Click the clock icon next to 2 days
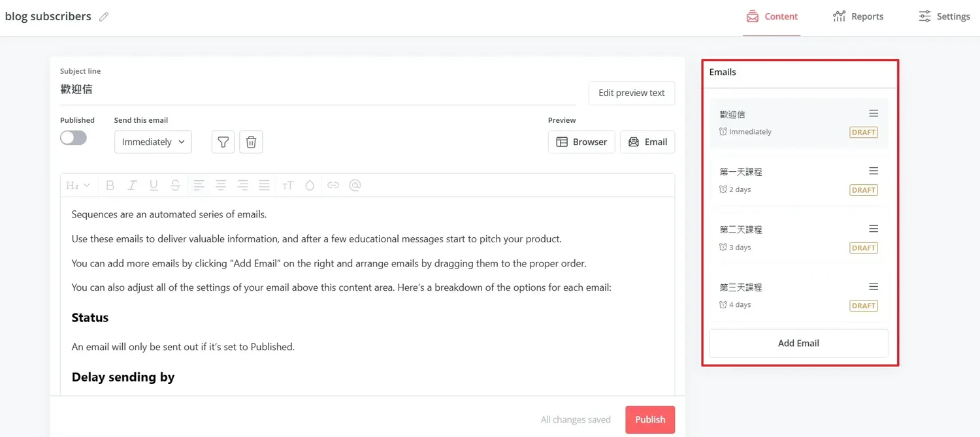 click(723, 189)
